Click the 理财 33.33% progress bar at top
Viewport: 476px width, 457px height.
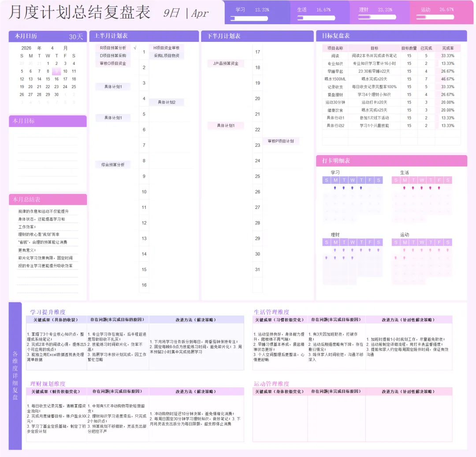(377, 17)
